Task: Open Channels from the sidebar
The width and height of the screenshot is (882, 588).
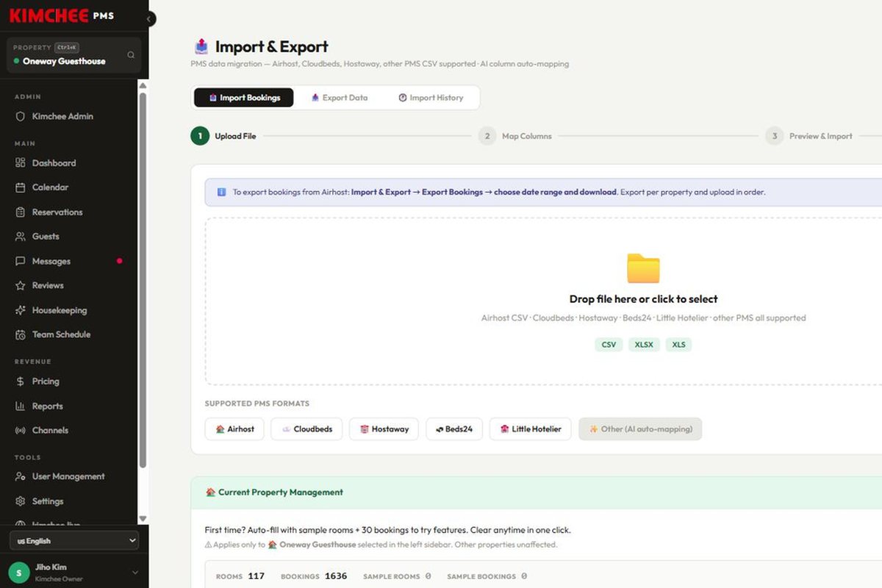Action: coord(70,430)
